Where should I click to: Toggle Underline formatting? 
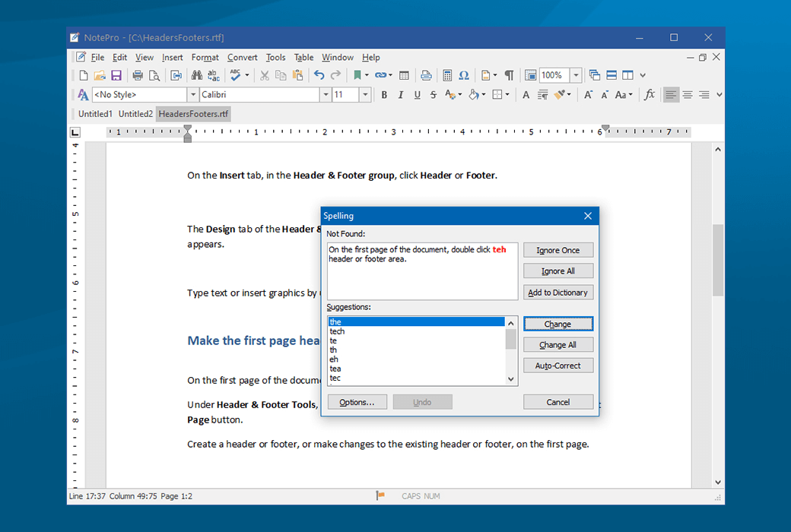(418, 95)
